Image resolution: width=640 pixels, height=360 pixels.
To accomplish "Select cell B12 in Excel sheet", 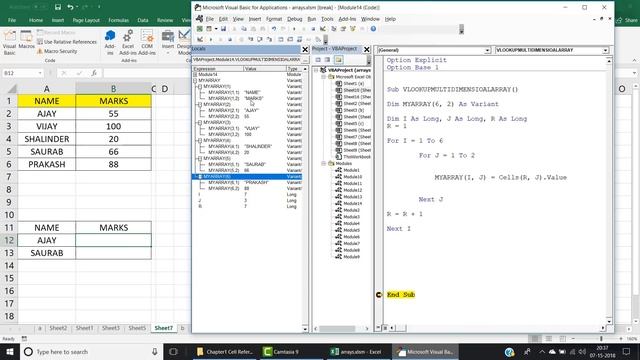I will coord(113,240).
